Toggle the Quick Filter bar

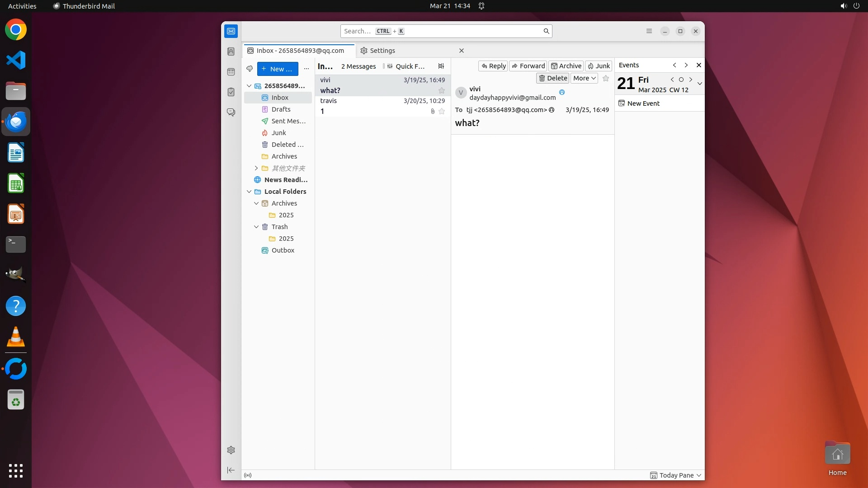click(x=405, y=66)
